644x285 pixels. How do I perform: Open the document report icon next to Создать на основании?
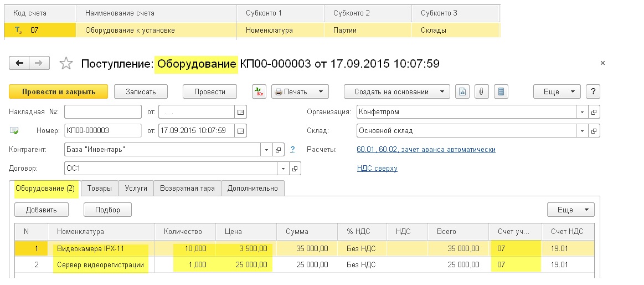(462, 91)
